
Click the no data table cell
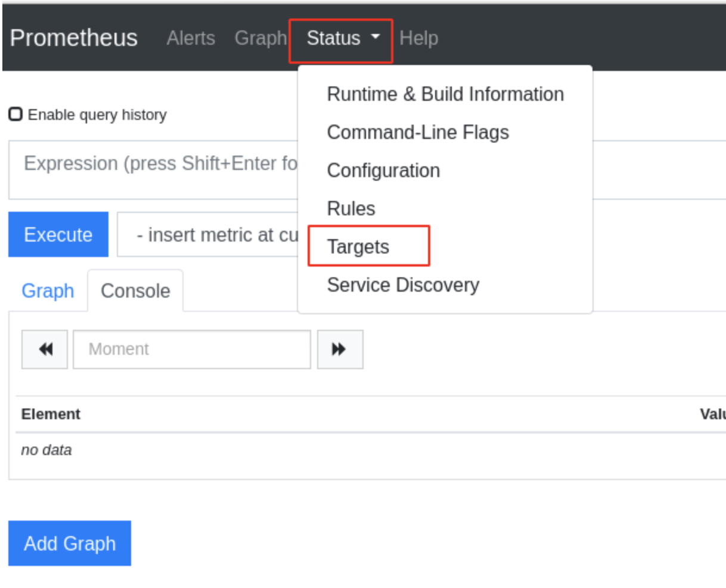coord(46,450)
